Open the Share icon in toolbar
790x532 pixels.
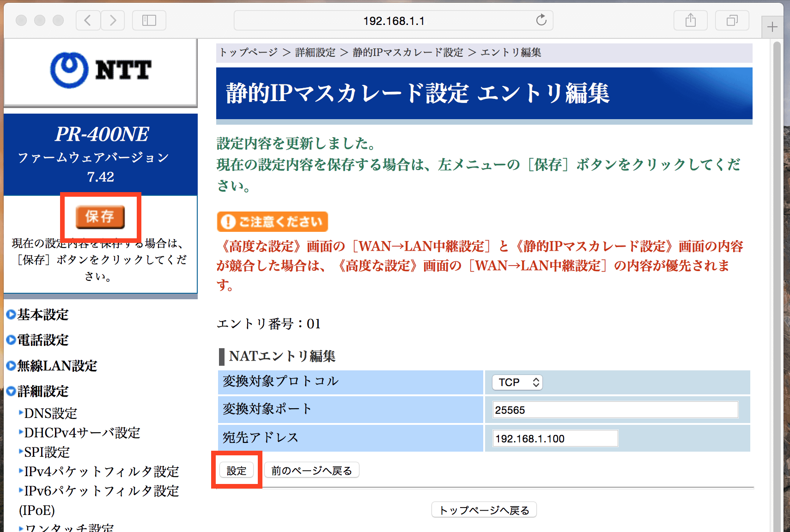[690, 20]
